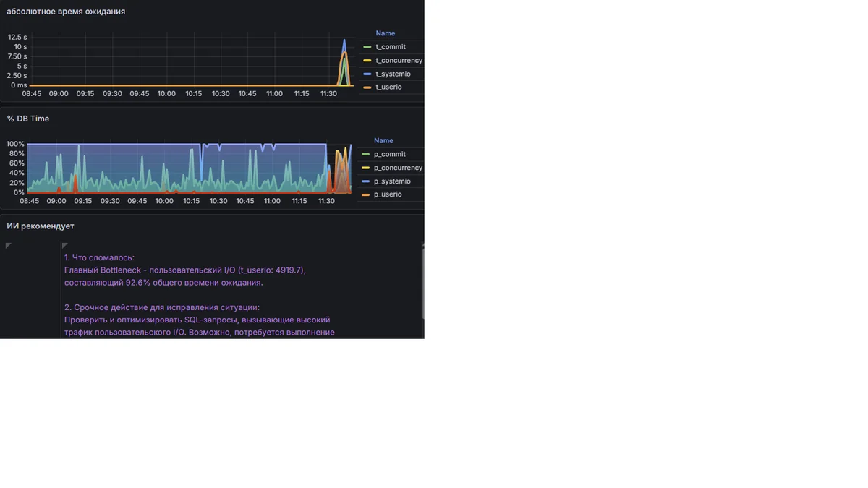Click the scrollbar of the recommendation panel

[x=423, y=282]
